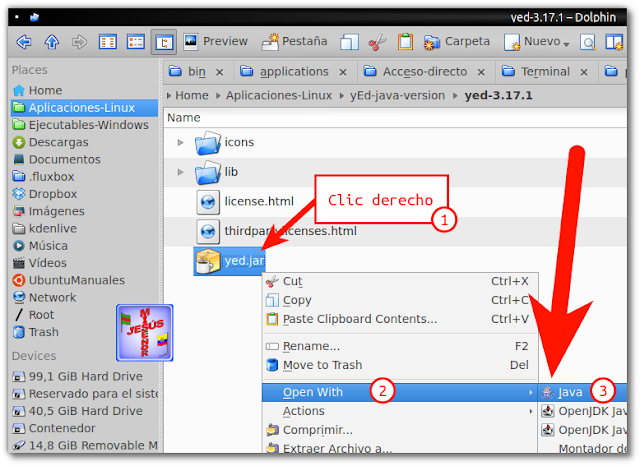
Task: Click the Música icon in Places
Action: click(19, 246)
